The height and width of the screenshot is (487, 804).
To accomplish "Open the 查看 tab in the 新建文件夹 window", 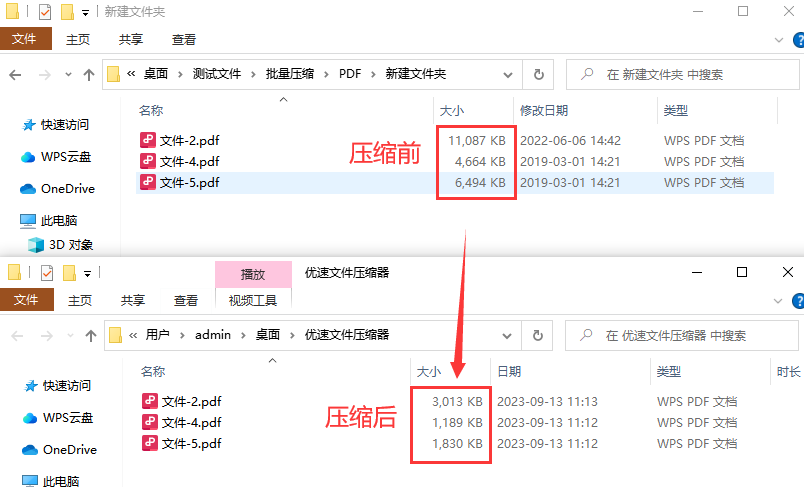I will pyautogui.click(x=184, y=39).
